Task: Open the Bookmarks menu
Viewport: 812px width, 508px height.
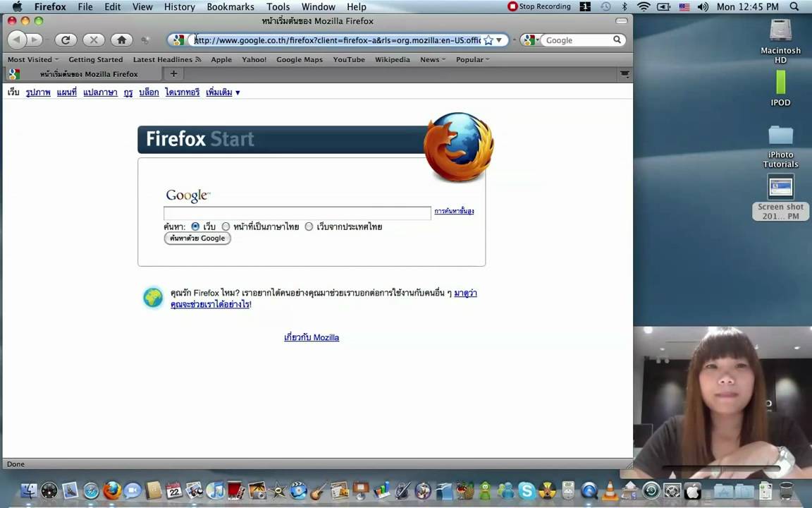Action: (x=230, y=7)
